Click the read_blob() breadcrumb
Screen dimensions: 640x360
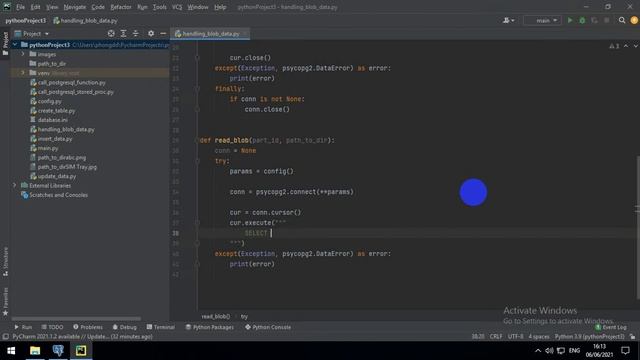(216, 316)
